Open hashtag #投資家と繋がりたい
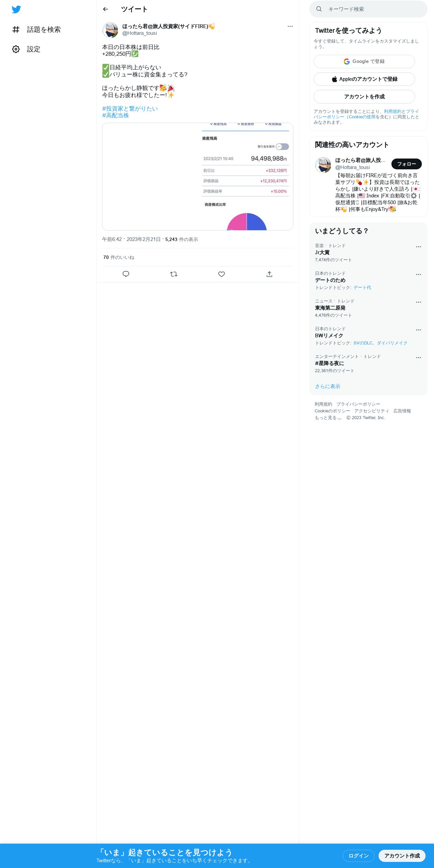The width and height of the screenshot is (434, 868). coord(130,108)
